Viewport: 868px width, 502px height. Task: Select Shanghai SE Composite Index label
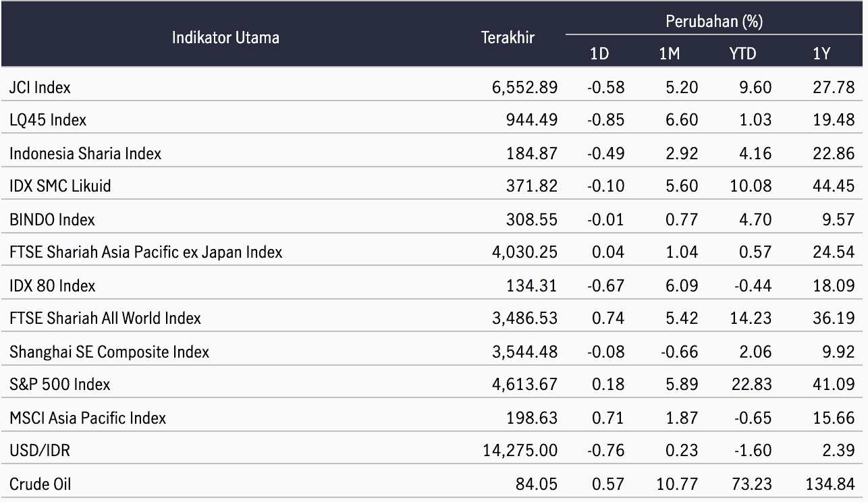[x=109, y=352]
